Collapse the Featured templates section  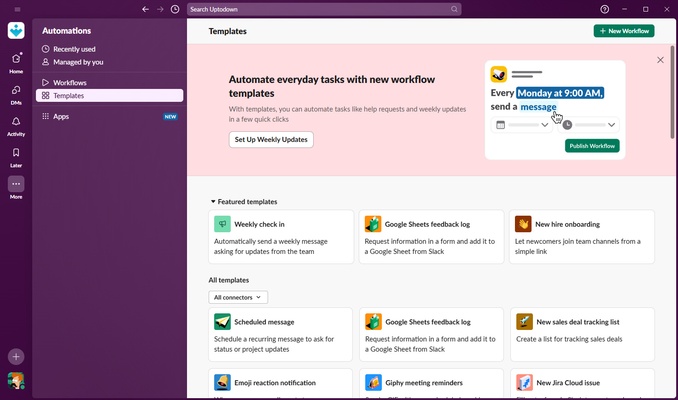213,202
